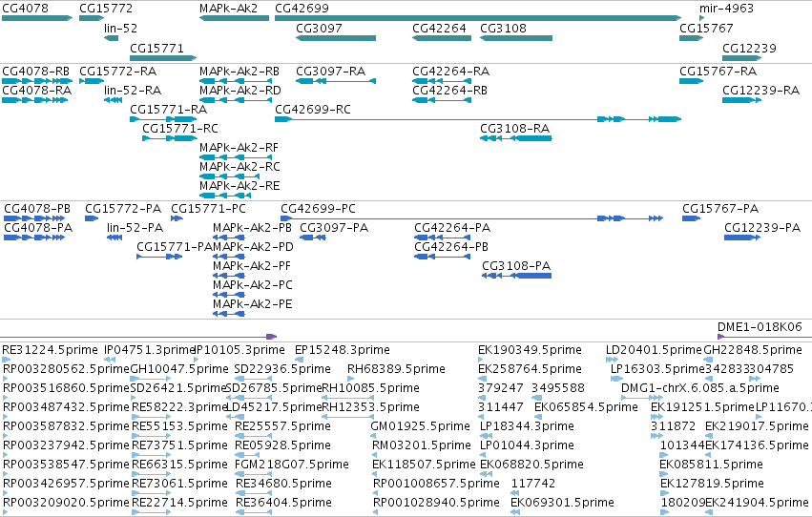Select transcript CG15771-RA

168,110
